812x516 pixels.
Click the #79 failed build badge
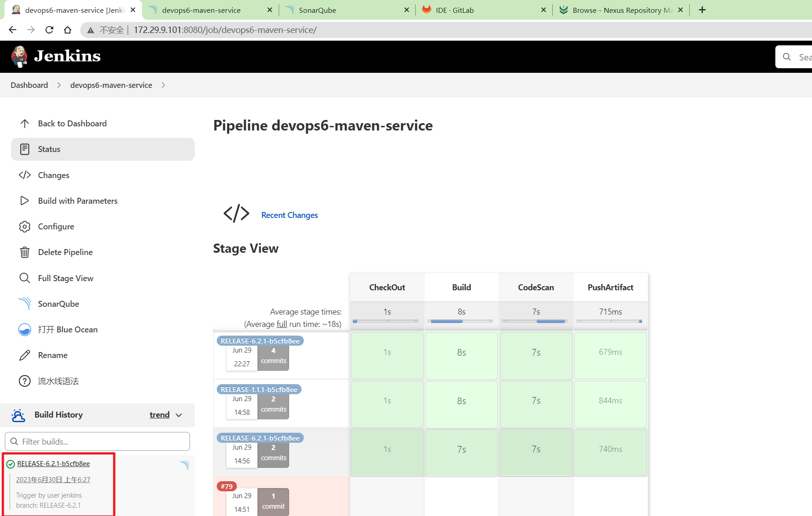[x=226, y=486]
